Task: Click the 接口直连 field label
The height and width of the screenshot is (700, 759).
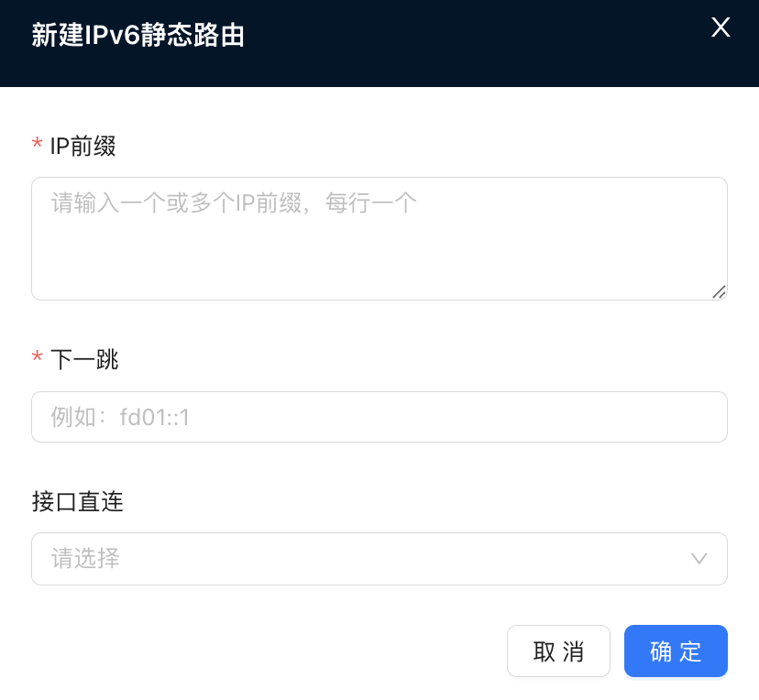Action: [x=86, y=501]
